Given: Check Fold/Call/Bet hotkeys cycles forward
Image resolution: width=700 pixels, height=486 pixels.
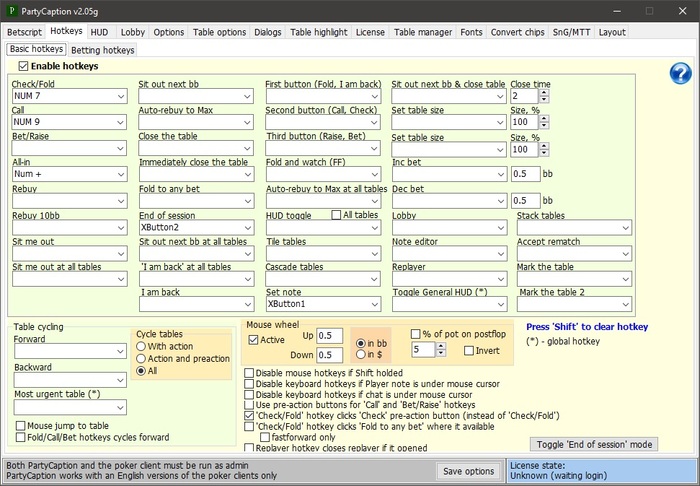Looking at the screenshot, I should coord(20,437).
